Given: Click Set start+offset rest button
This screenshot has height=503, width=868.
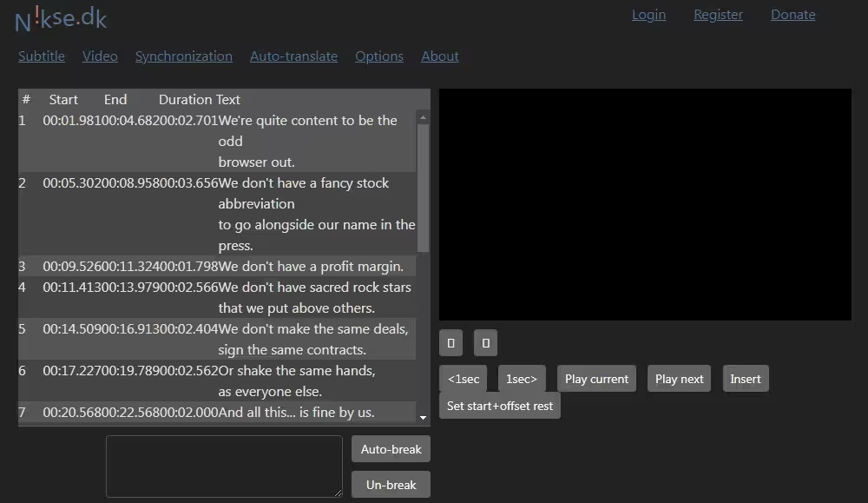Looking at the screenshot, I should click(x=500, y=406).
